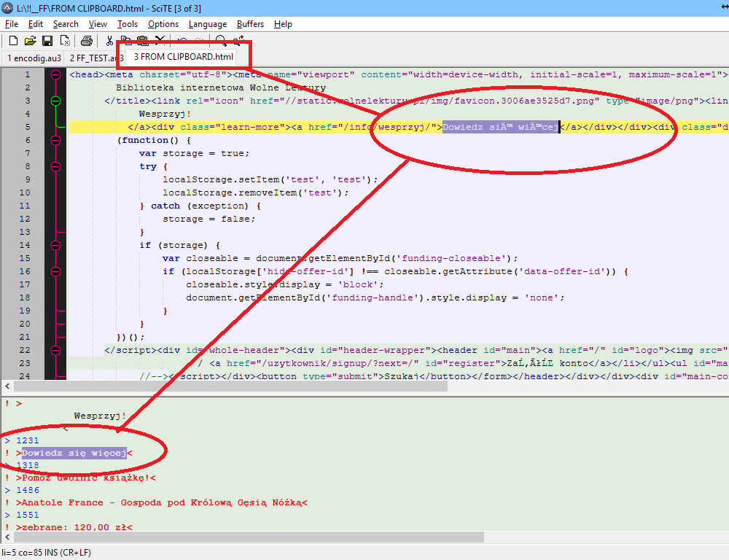This screenshot has height=560, width=729.
Task: Click the localStorage.removeItem line
Action: [x=255, y=192]
